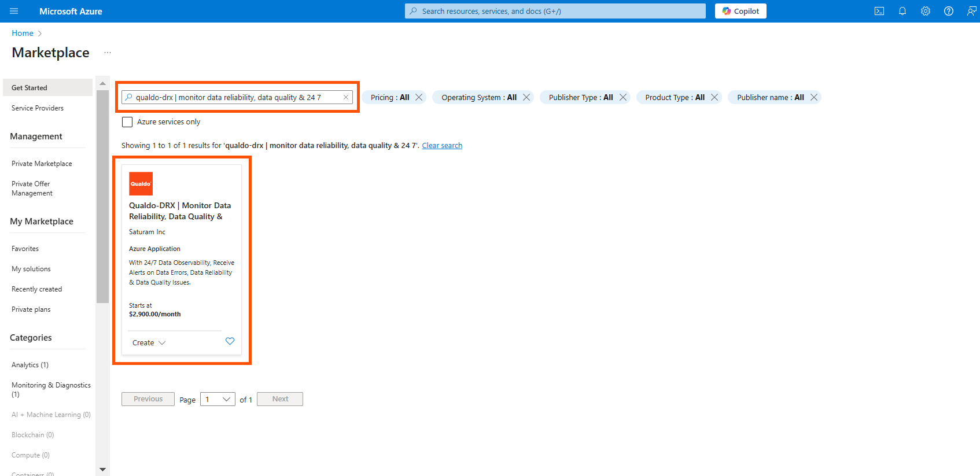Select Analytics (1) category
This screenshot has width=980, height=476.
tap(30, 365)
